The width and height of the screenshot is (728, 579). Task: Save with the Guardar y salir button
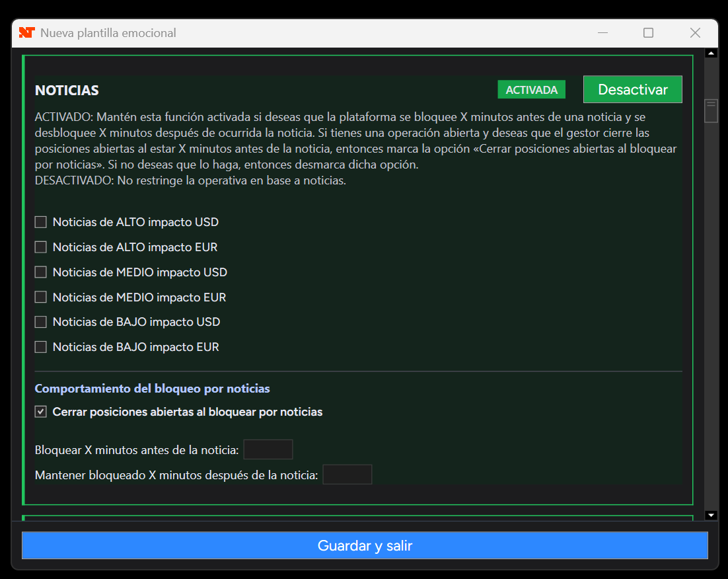tap(365, 545)
